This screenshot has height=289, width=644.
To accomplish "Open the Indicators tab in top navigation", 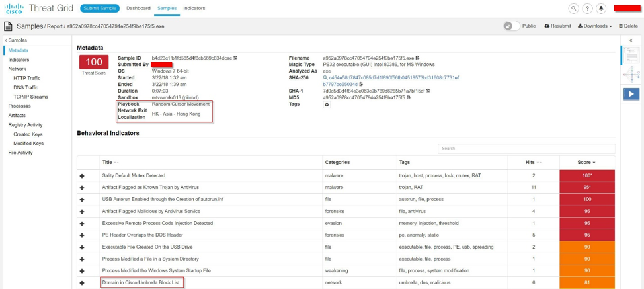I will pyautogui.click(x=194, y=9).
